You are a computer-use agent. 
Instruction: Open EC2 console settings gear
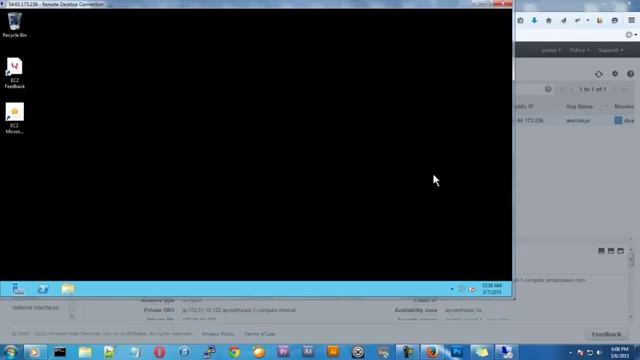tap(615, 74)
